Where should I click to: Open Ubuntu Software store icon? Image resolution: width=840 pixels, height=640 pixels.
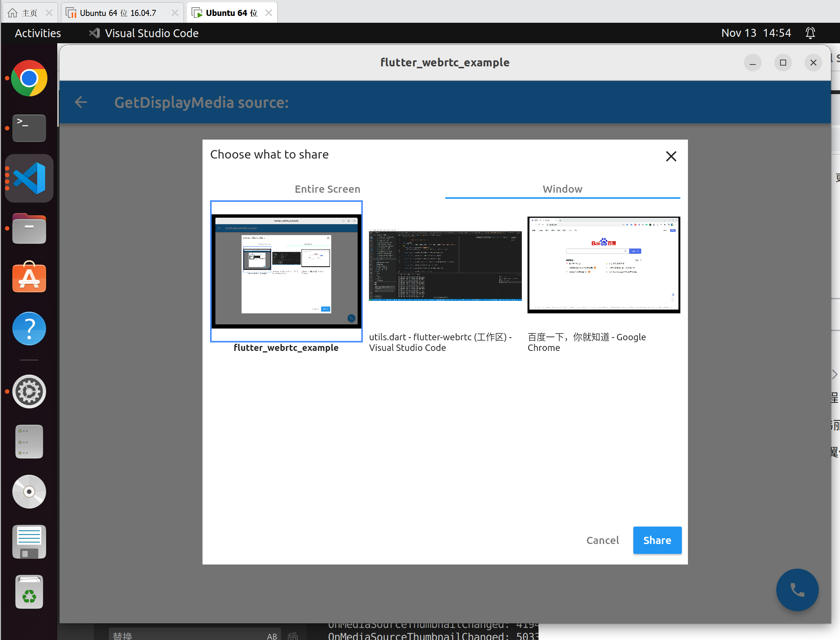click(x=29, y=278)
